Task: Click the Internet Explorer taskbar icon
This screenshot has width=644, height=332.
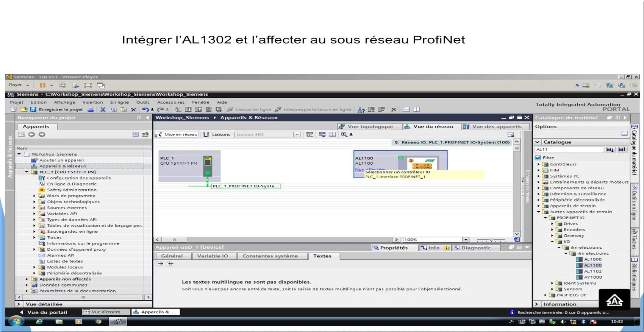Action: coord(39,321)
